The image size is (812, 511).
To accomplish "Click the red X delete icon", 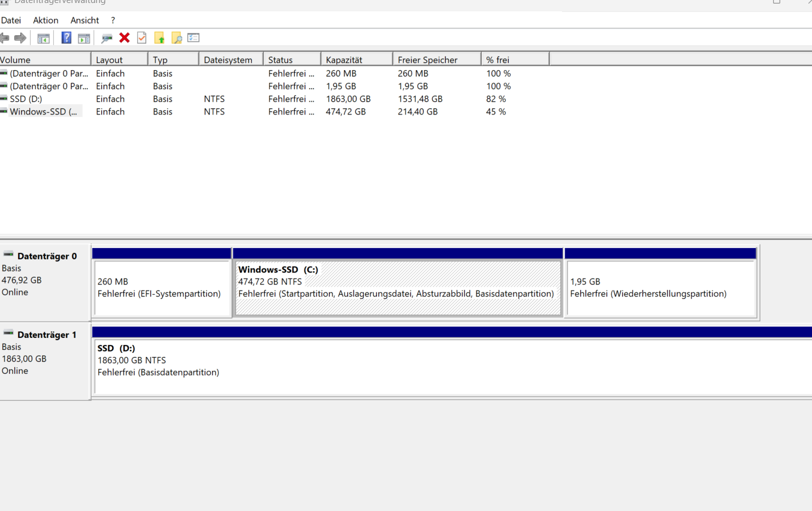I will point(125,38).
